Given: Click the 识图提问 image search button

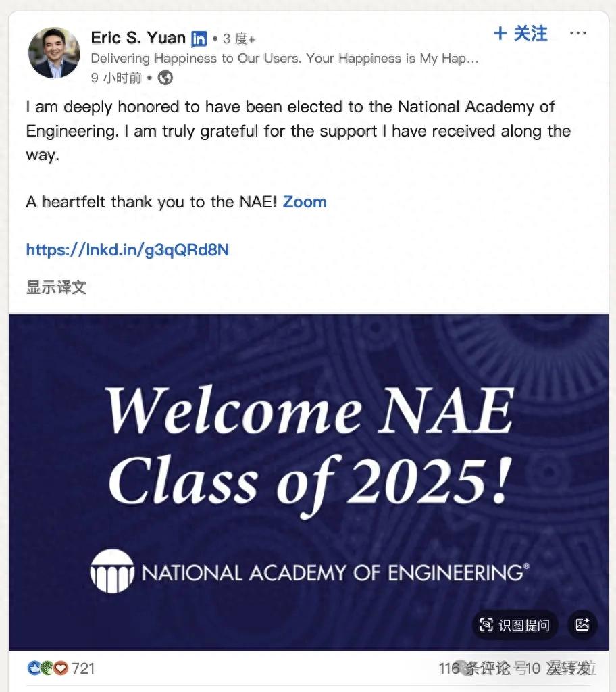Looking at the screenshot, I should 515,625.
